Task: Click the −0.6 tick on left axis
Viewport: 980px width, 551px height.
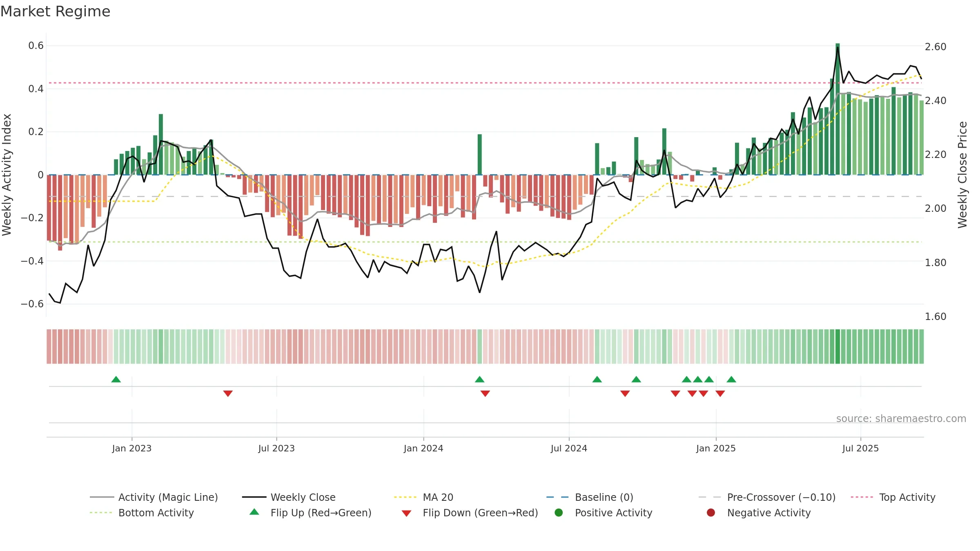Action: pyautogui.click(x=32, y=304)
